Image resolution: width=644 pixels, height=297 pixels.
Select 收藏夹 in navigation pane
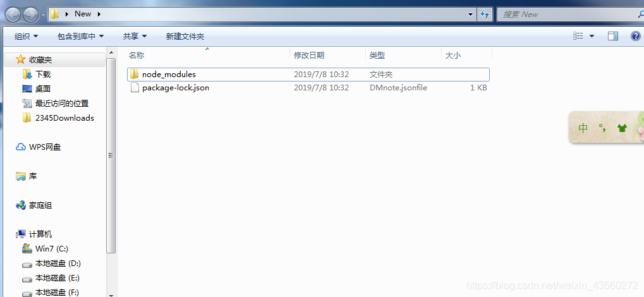[x=40, y=60]
